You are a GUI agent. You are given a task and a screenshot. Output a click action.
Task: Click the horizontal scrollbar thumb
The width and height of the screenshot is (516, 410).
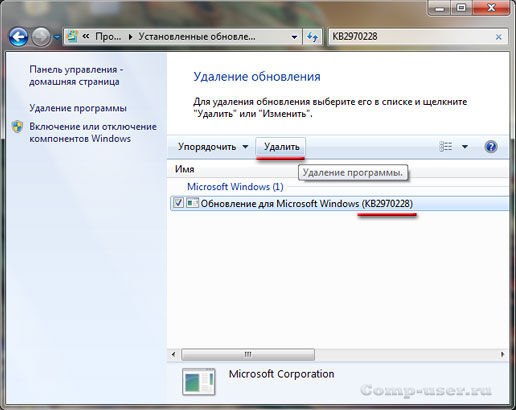point(248,354)
